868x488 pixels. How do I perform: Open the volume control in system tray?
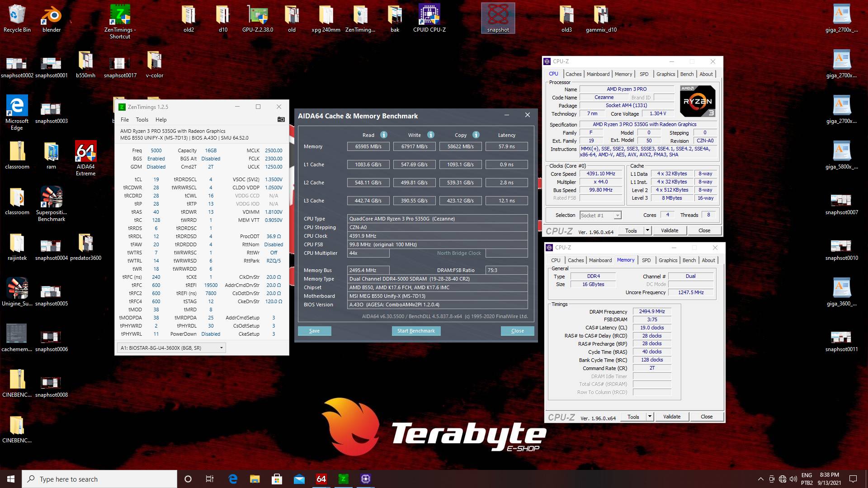(793, 479)
